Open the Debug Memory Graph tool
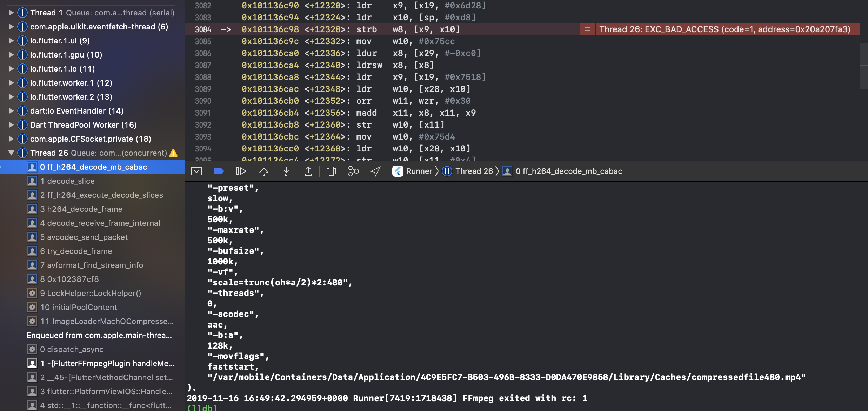868x411 pixels. click(x=353, y=171)
